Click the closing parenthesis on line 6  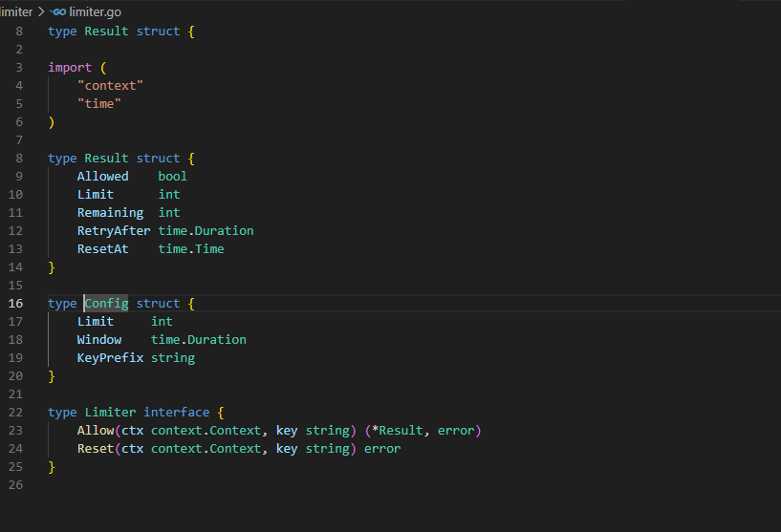[x=52, y=122]
